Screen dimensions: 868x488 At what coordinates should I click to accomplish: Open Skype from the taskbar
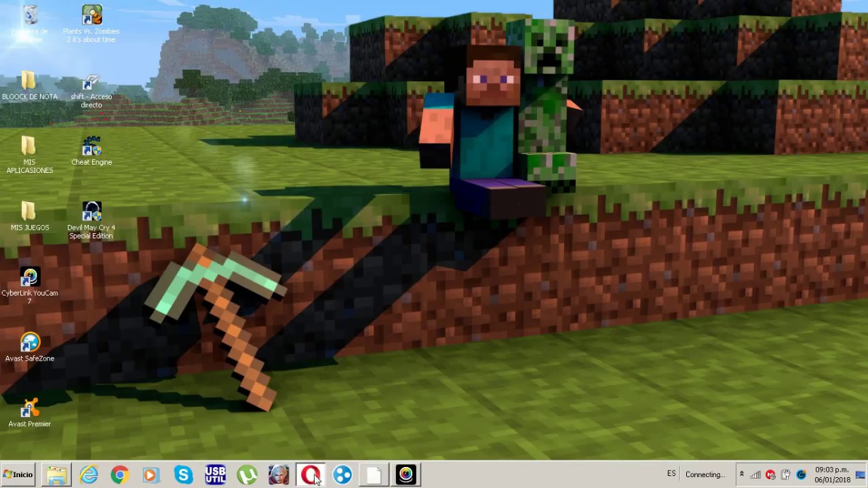pyautogui.click(x=183, y=475)
